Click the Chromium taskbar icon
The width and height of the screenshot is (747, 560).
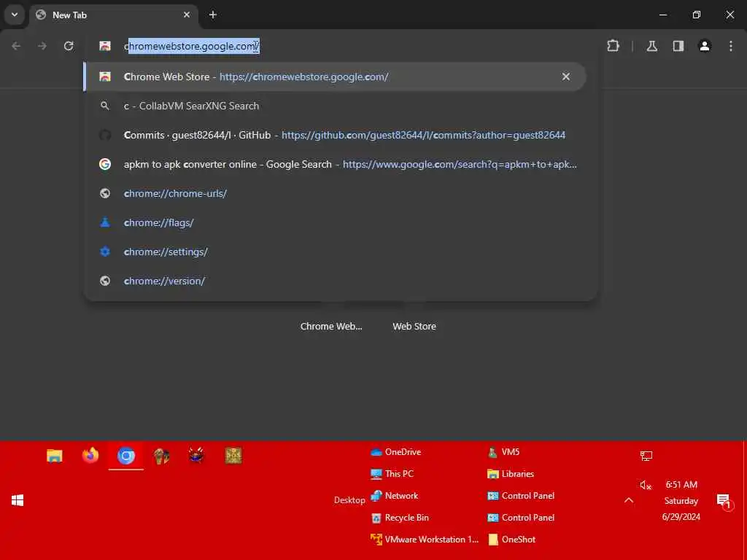126,456
